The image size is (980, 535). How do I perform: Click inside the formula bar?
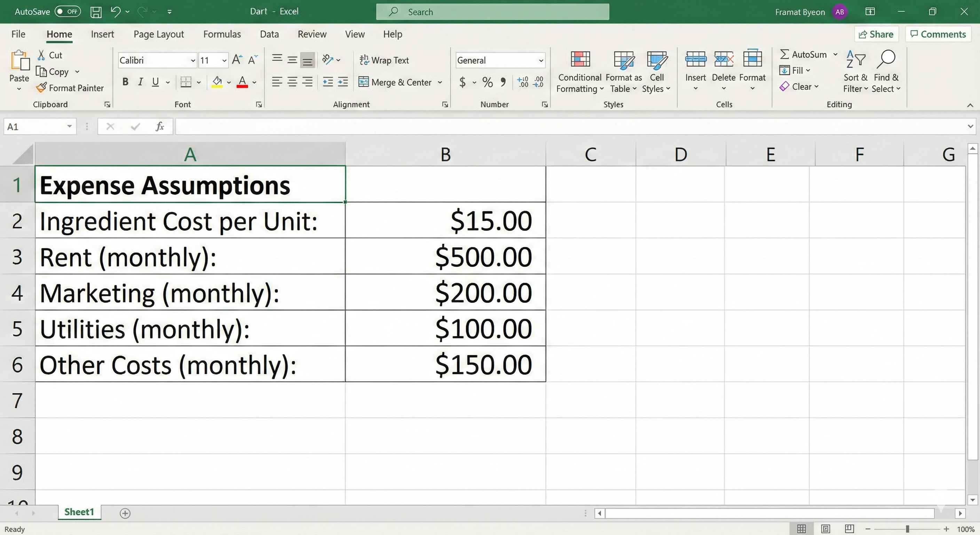pyautogui.click(x=457, y=126)
